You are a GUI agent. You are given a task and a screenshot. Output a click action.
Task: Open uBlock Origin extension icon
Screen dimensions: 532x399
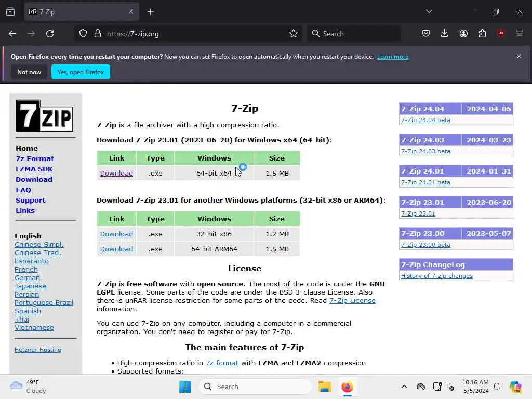click(500, 33)
